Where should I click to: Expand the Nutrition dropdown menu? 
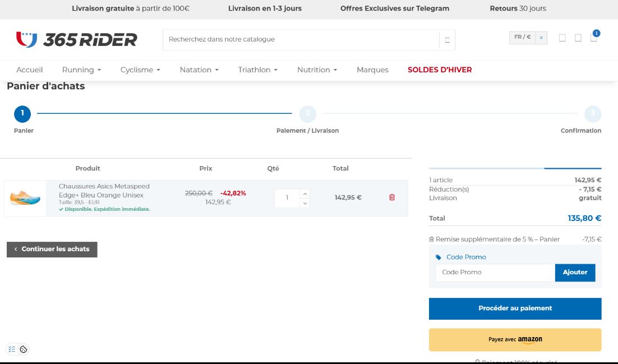[317, 70]
